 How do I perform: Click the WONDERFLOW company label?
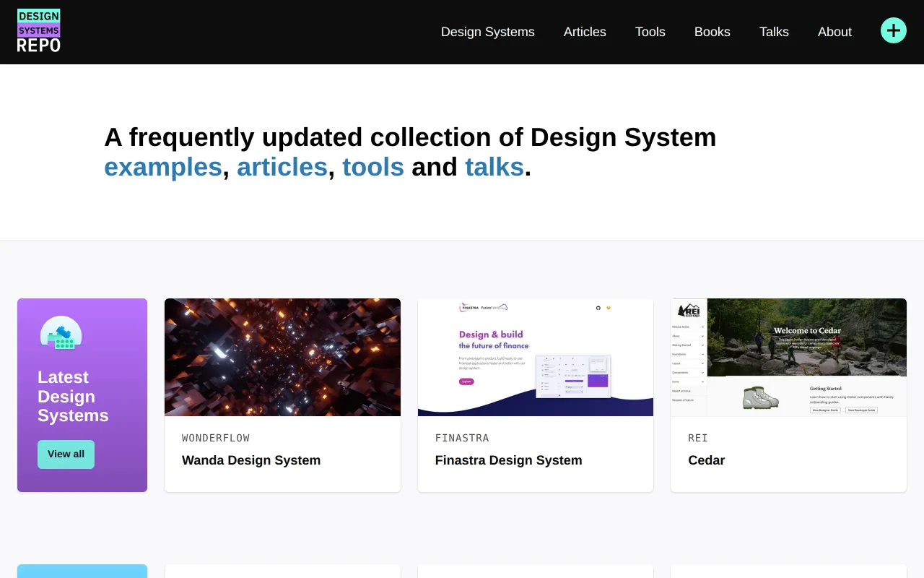click(x=216, y=438)
